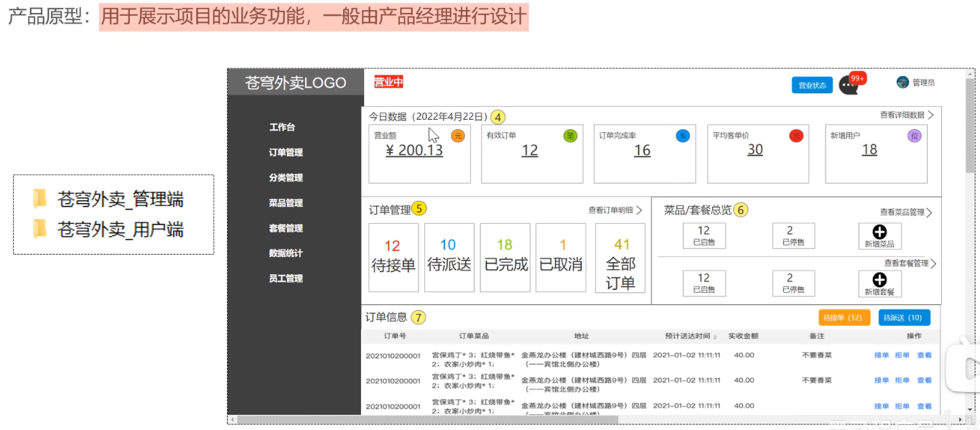The width and height of the screenshot is (980, 430).
Task: Click the blue 待派送 (10) button
Action: coord(904,317)
